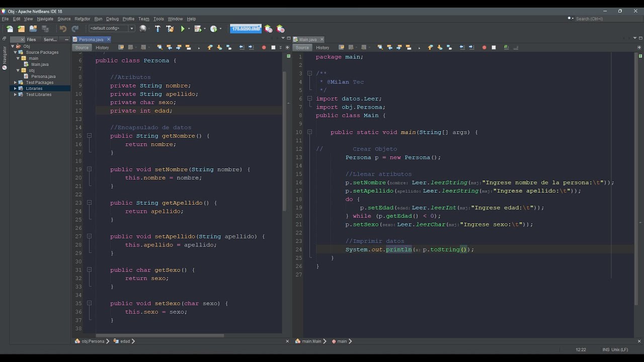Switch Persona.java editor to Source view
The image size is (644, 362).
coord(82,48)
